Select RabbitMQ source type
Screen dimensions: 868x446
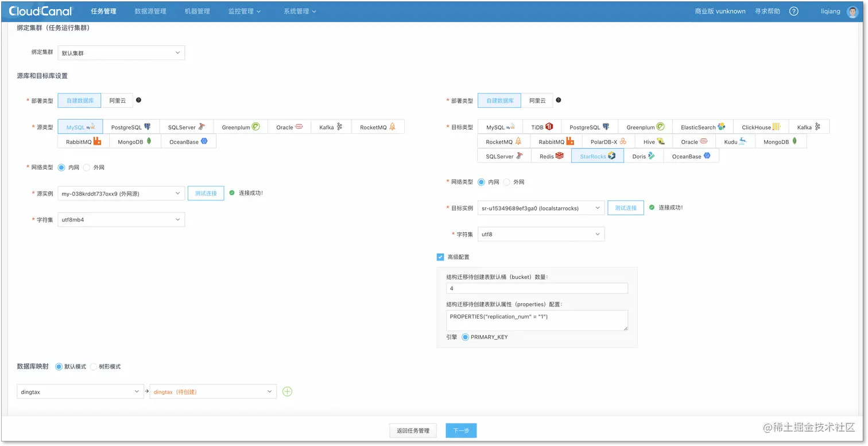click(x=84, y=141)
